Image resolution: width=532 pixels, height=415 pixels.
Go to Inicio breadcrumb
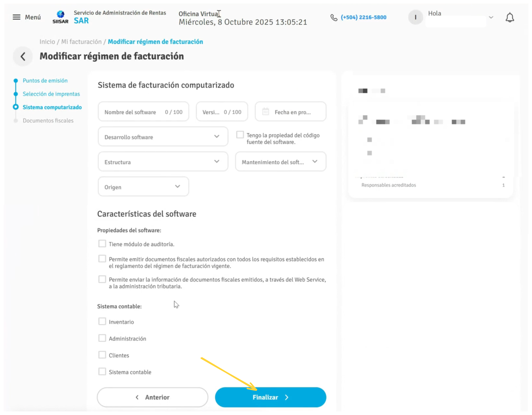pyautogui.click(x=47, y=42)
